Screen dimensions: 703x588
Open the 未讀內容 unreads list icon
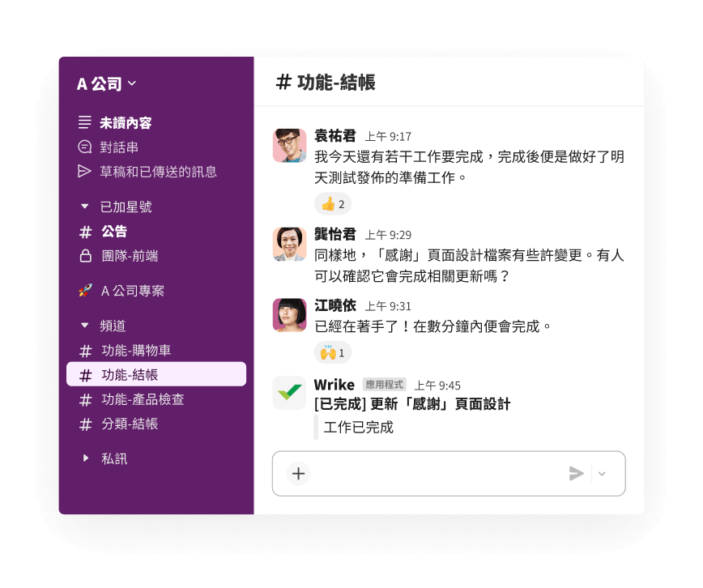[85, 122]
